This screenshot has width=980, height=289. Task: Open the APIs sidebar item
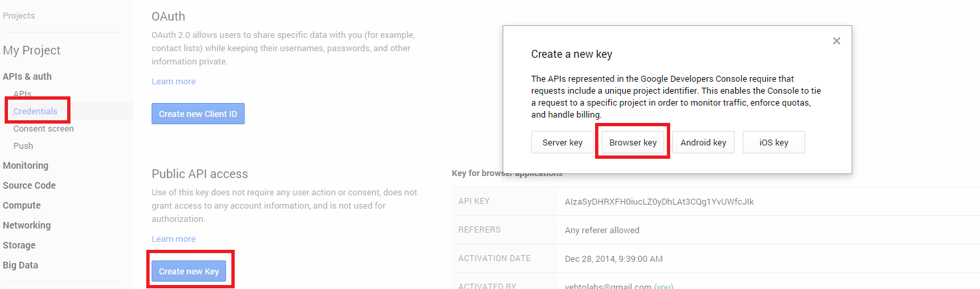pyautogui.click(x=23, y=94)
